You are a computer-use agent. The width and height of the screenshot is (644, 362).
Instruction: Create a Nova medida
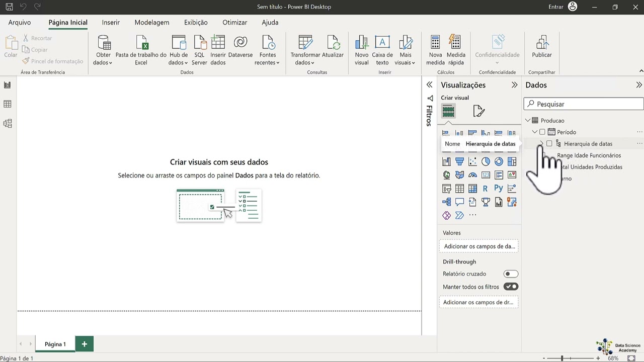tap(435, 50)
